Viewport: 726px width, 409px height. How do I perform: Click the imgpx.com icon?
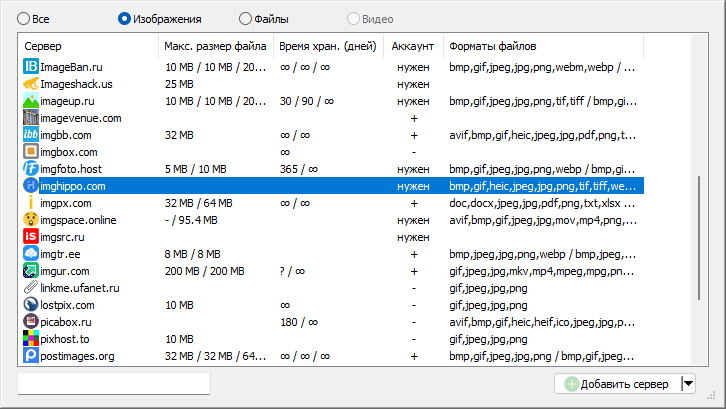(31, 203)
